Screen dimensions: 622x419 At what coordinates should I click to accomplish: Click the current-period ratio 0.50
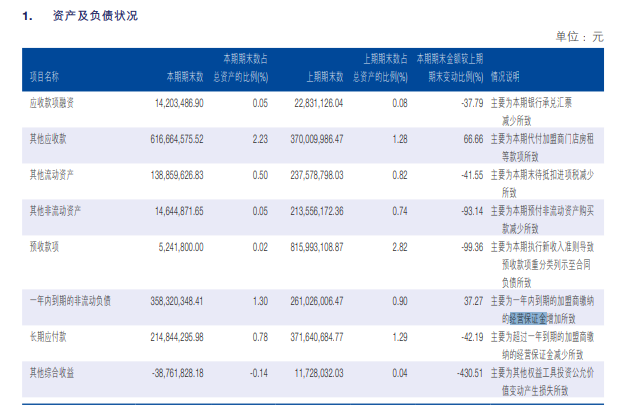coord(260,175)
